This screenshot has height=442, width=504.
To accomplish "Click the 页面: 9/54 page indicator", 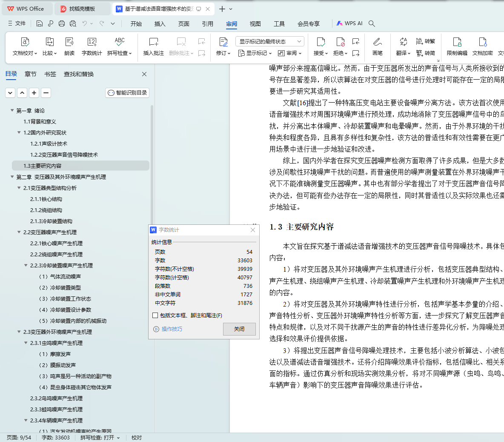I will (19, 437).
